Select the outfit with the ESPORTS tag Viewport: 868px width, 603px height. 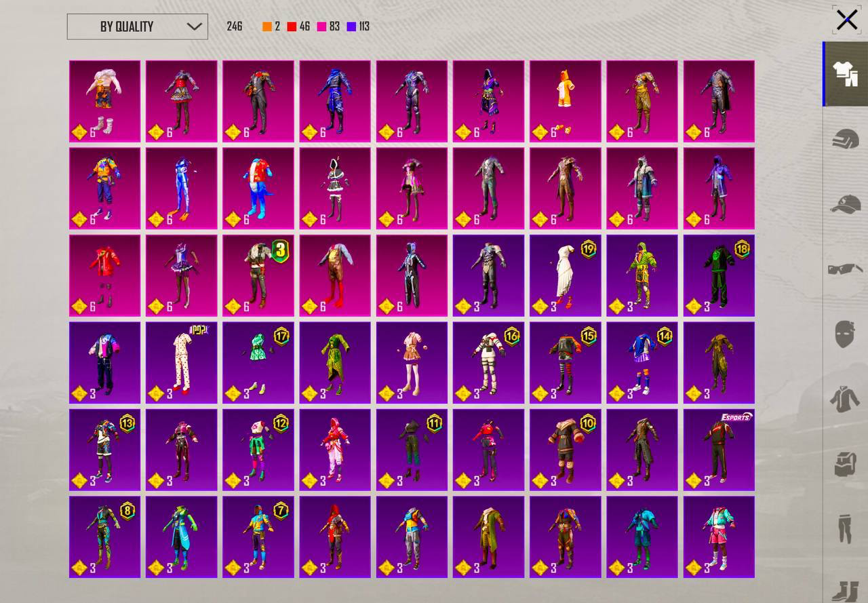click(719, 450)
